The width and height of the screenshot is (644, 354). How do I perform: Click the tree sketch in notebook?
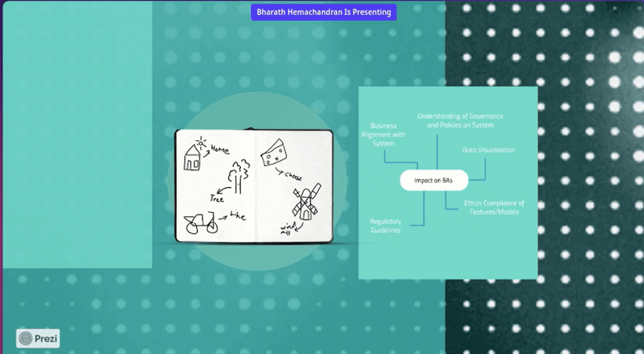tap(239, 176)
